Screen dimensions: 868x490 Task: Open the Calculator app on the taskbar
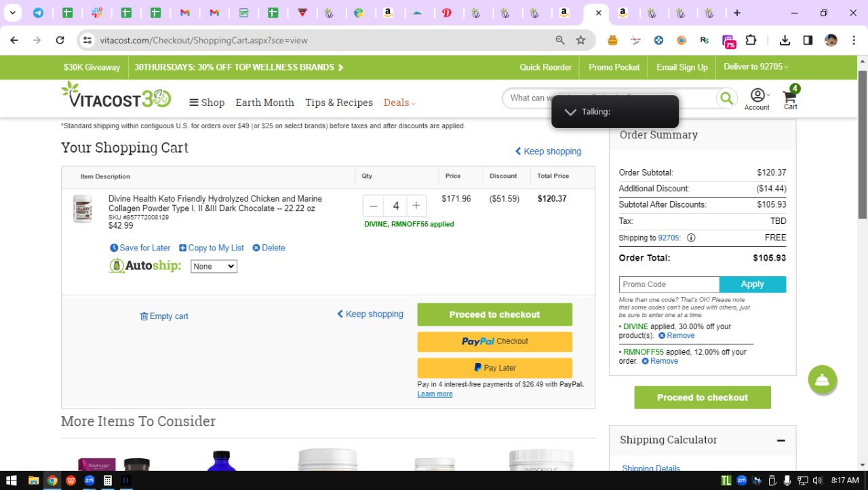pyautogui.click(x=107, y=480)
